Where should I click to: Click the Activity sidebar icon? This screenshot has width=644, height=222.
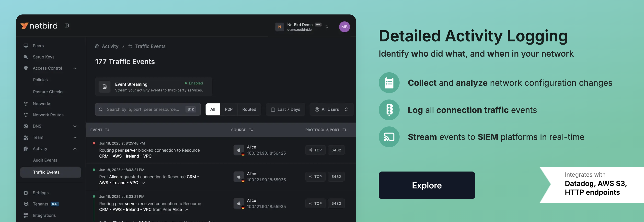26,149
